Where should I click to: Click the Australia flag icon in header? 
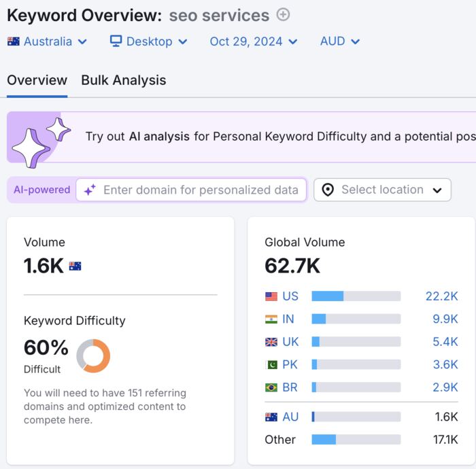click(14, 41)
